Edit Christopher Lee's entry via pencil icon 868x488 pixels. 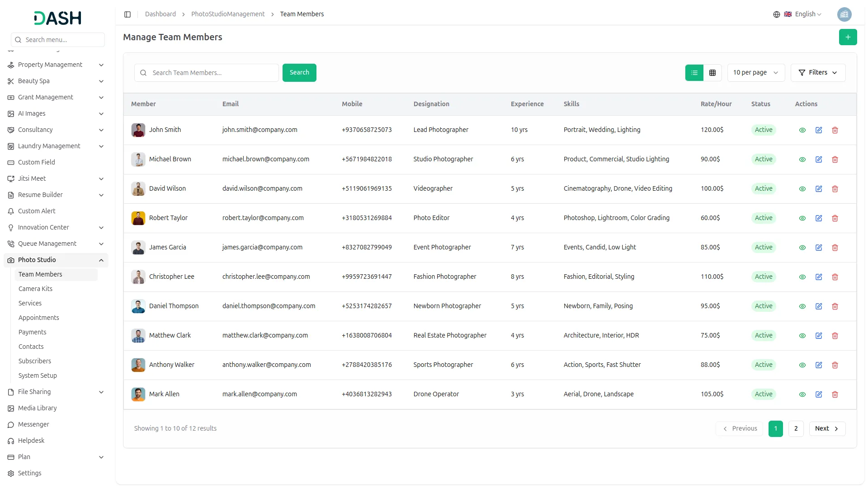(x=819, y=277)
